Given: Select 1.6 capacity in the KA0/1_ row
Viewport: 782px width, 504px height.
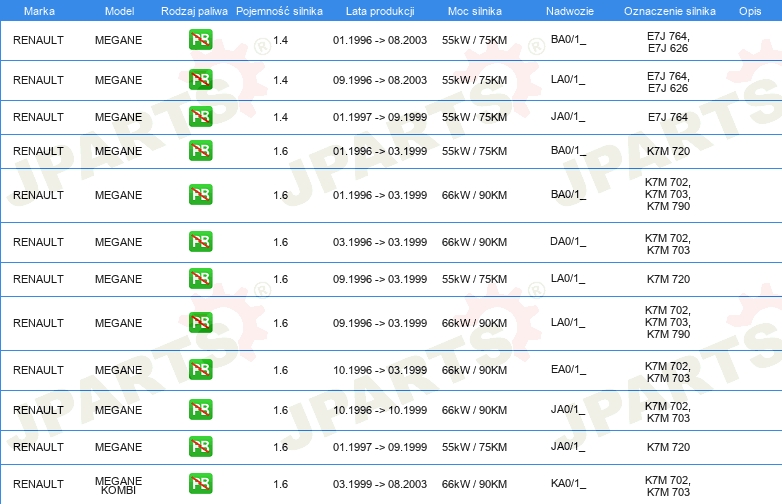Looking at the screenshot, I should tap(280, 484).
